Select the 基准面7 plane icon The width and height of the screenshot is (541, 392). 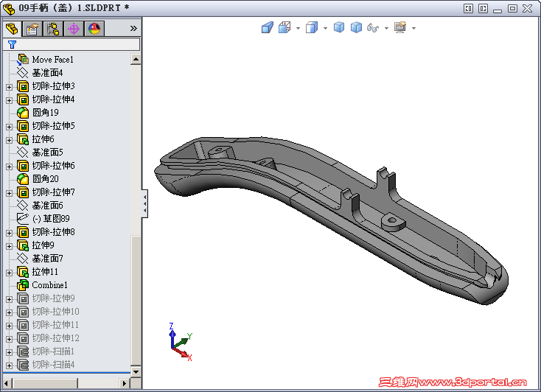click(x=23, y=259)
